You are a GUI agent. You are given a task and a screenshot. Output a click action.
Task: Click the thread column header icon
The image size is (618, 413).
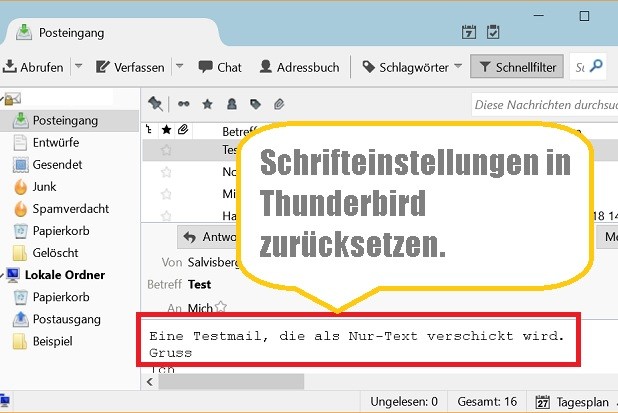click(149, 129)
